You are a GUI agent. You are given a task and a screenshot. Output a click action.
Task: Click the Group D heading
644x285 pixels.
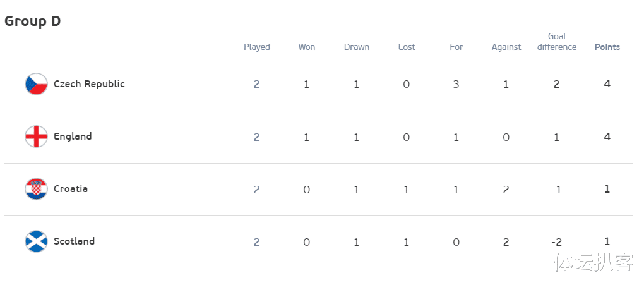(x=33, y=21)
